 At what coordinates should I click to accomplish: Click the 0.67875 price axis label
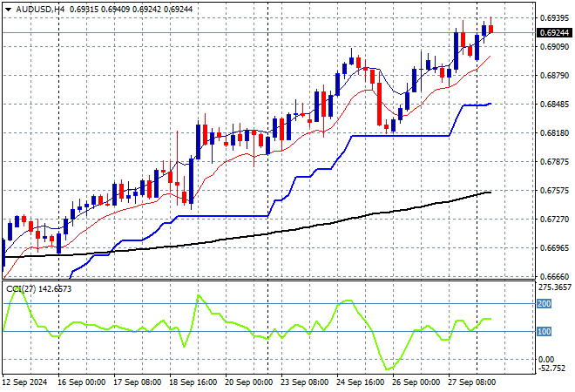[554, 161]
